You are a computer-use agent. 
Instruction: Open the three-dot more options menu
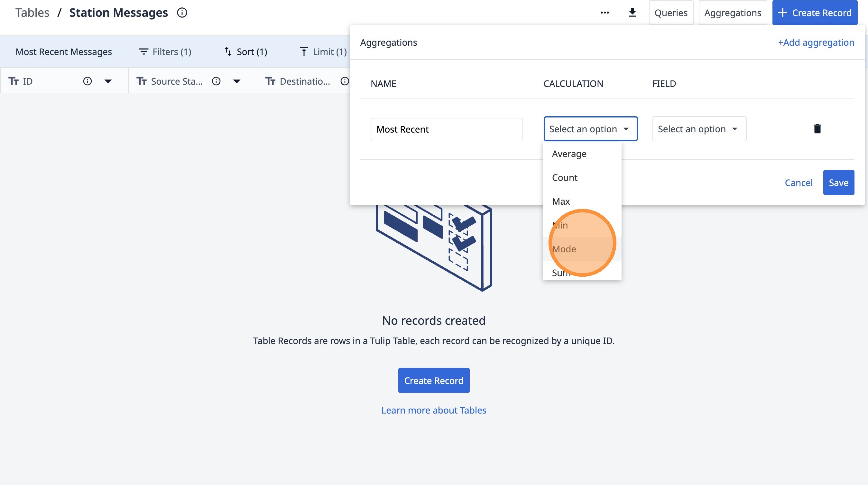(x=605, y=13)
